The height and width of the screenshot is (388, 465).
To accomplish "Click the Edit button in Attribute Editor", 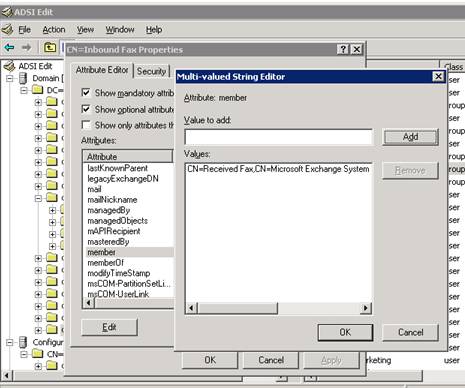I will 109,327.
